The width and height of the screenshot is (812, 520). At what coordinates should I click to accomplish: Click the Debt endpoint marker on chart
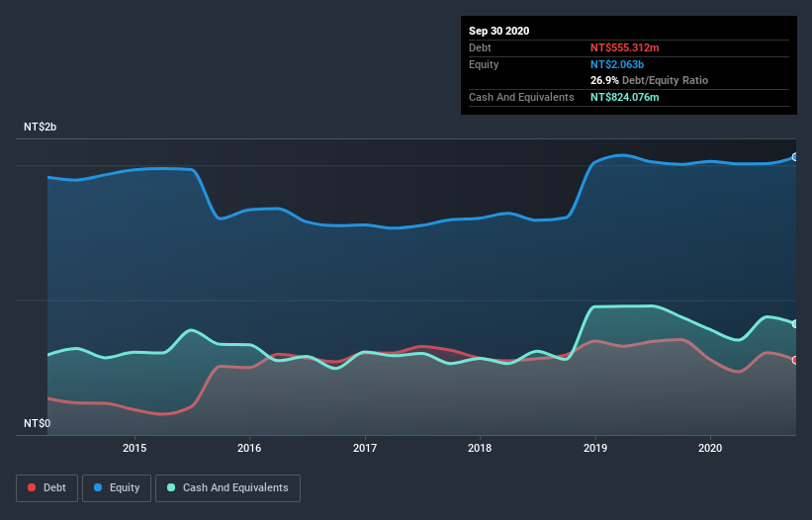point(795,360)
